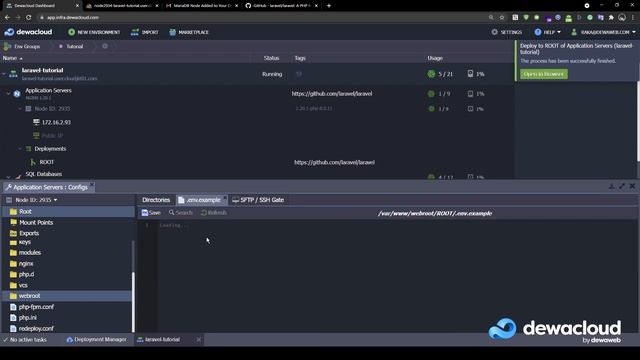
Task: Minimize the configs panel with the down arrow icon
Action: [611, 186]
